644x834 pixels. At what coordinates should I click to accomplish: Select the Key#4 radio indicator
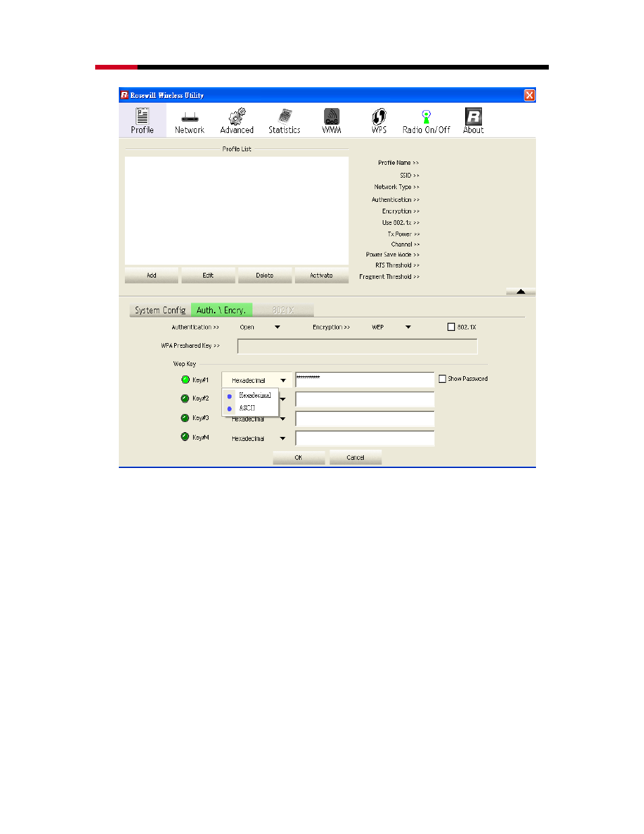point(185,437)
